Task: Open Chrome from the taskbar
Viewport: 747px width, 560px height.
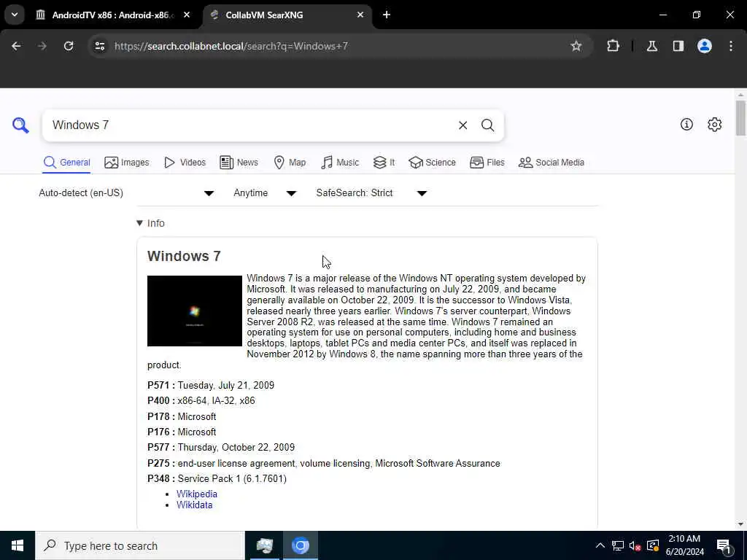Action: click(300, 545)
